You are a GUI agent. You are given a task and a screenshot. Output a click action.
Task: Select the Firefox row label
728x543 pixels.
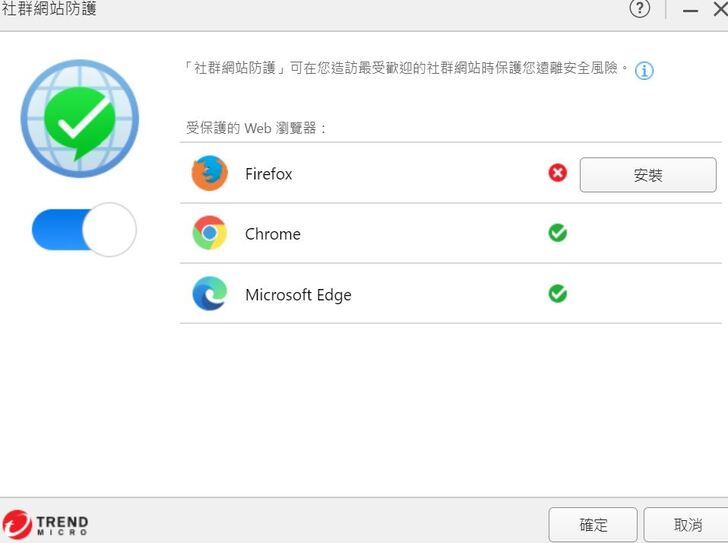point(269,174)
